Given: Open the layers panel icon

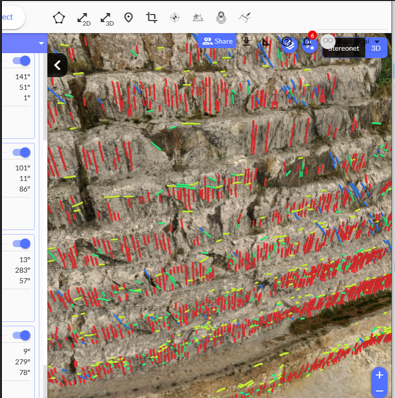Looking at the screenshot, I should [289, 44].
